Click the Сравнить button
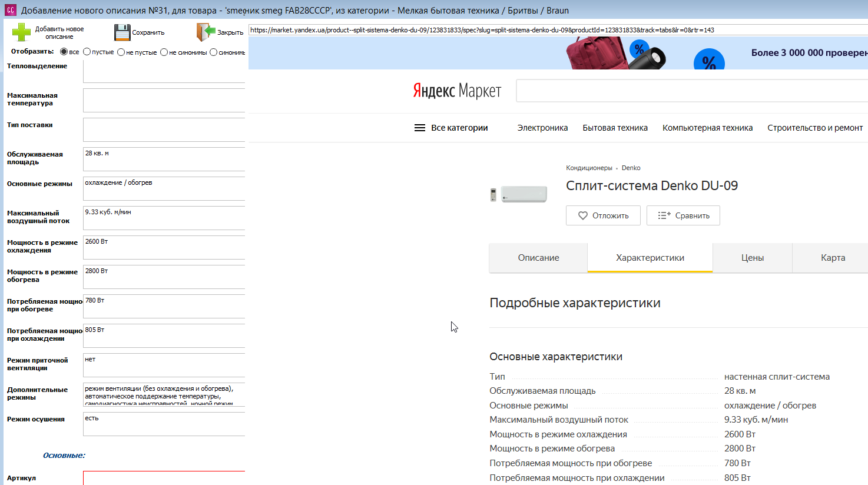This screenshot has height=485, width=868. 683,215
